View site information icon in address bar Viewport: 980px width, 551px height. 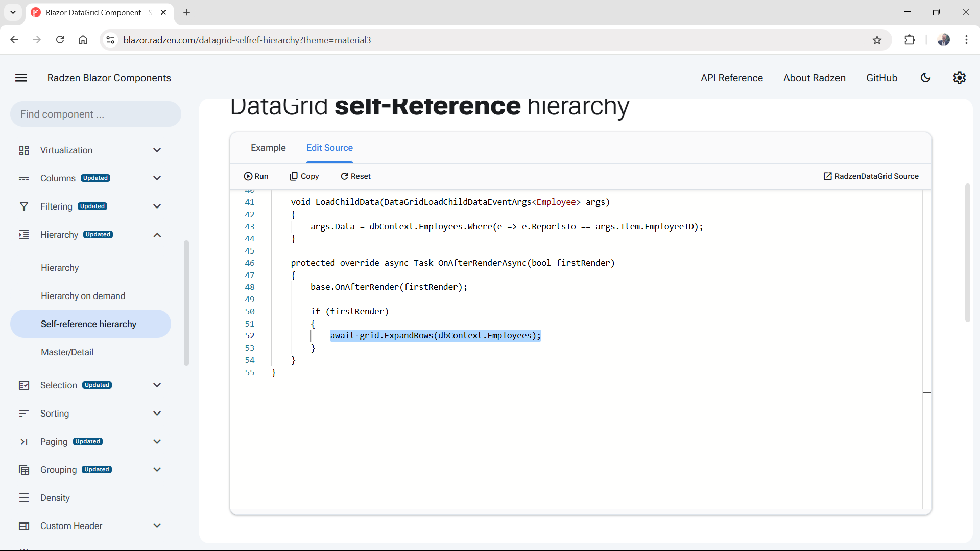(110, 40)
